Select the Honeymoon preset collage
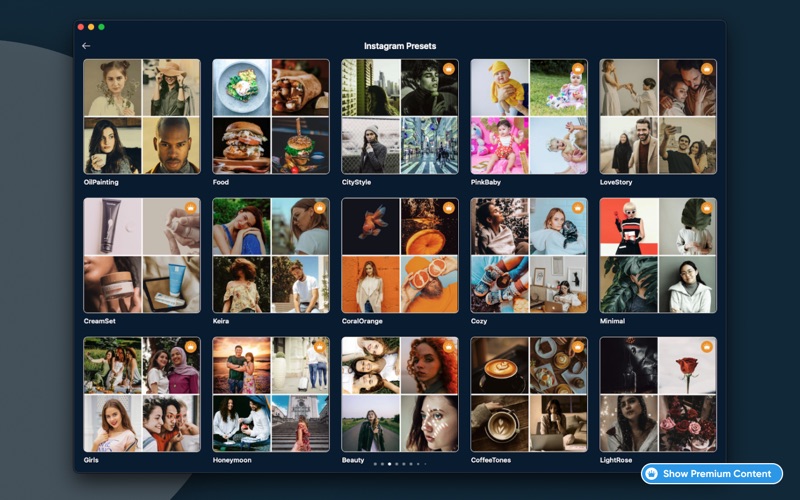The width and height of the screenshot is (800, 500). pos(271,394)
